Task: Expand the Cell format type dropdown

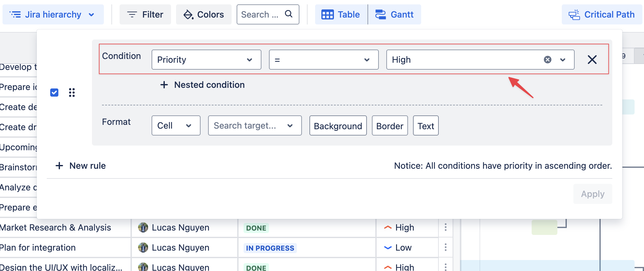Action: pyautogui.click(x=176, y=125)
